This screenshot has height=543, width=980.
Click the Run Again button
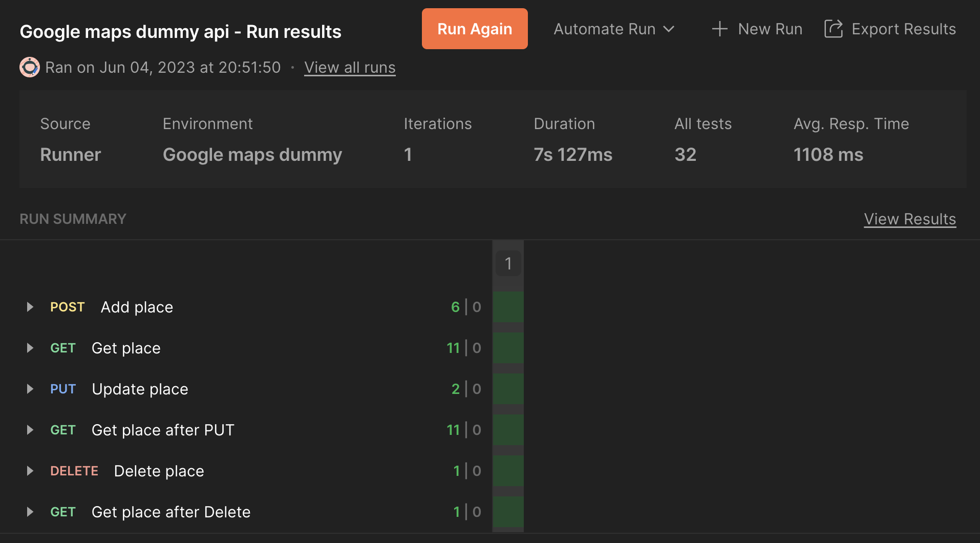click(x=475, y=29)
